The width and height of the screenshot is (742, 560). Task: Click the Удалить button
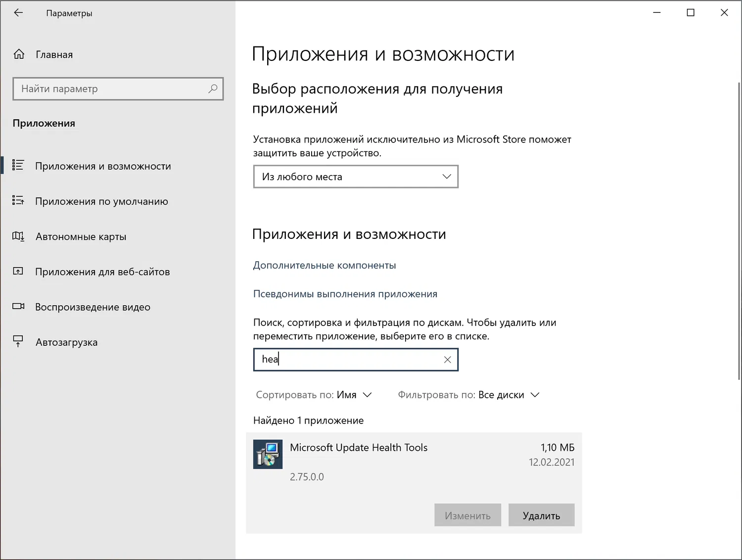(x=541, y=514)
